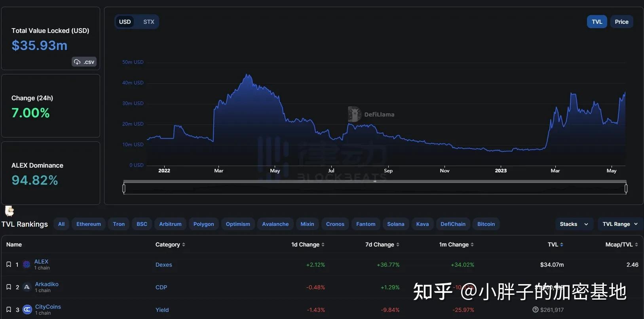Click the $35.93m total value locked figure
644x319 pixels.
[x=40, y=46]
